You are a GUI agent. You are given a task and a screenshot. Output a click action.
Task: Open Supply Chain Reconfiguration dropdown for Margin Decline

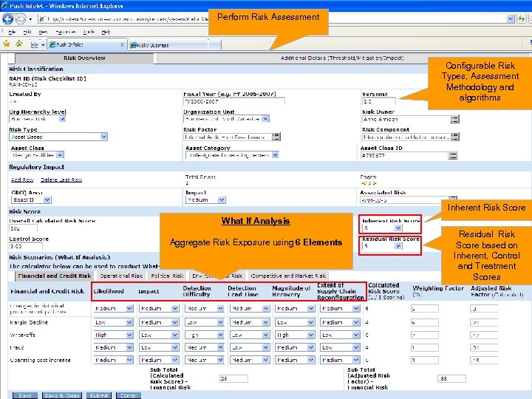point(356,322)
